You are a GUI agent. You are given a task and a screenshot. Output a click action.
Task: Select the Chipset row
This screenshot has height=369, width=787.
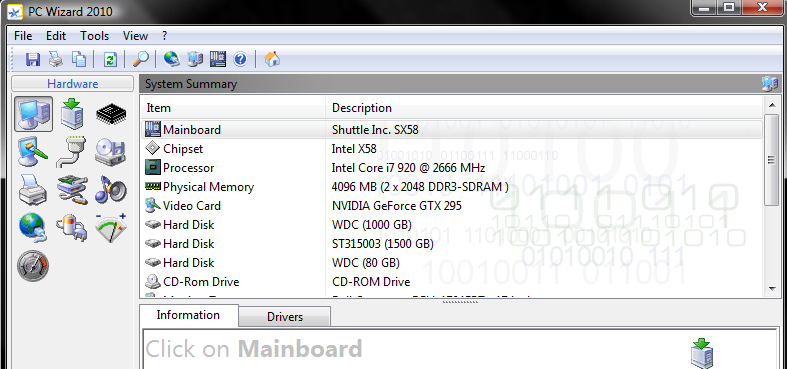(452, 149)
